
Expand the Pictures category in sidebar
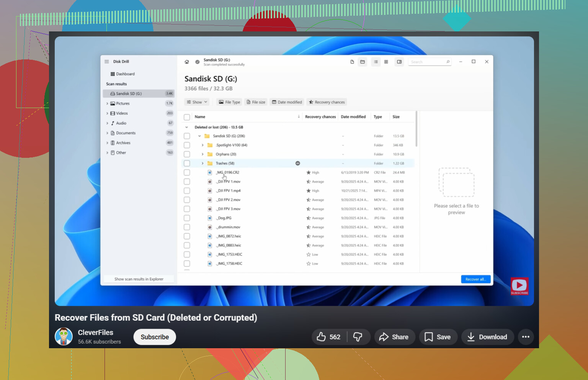107,103
